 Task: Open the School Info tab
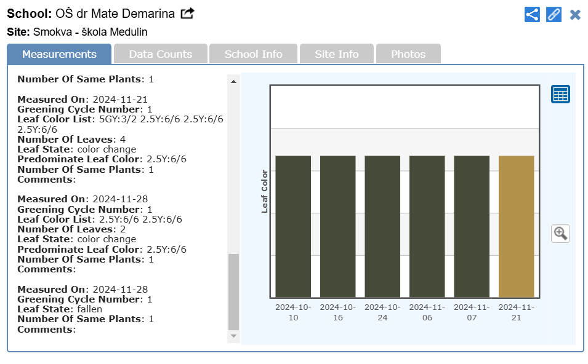[253, 54]
